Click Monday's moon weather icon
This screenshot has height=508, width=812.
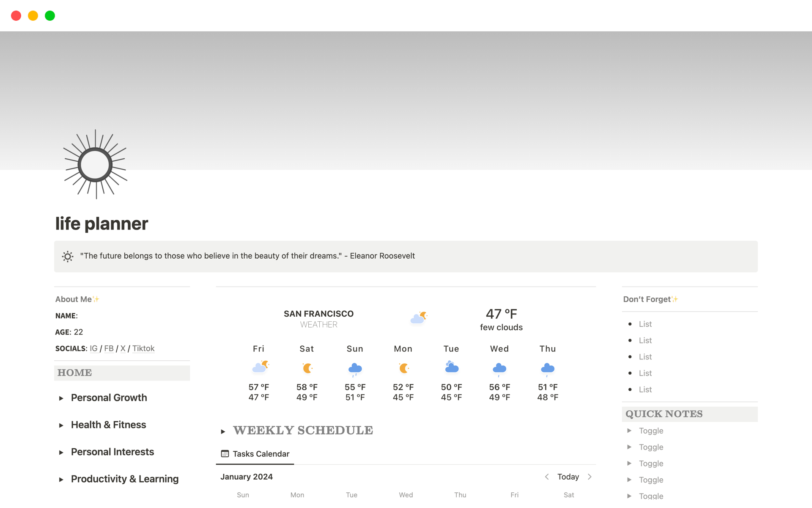pyautogui.click(x=404, y=368)
